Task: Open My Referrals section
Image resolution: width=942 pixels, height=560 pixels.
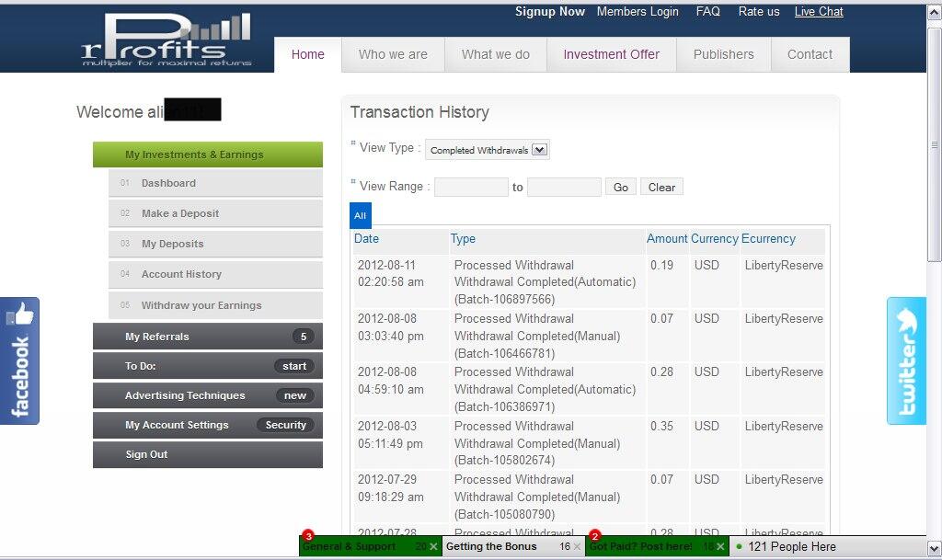Action: click(207, 337)
